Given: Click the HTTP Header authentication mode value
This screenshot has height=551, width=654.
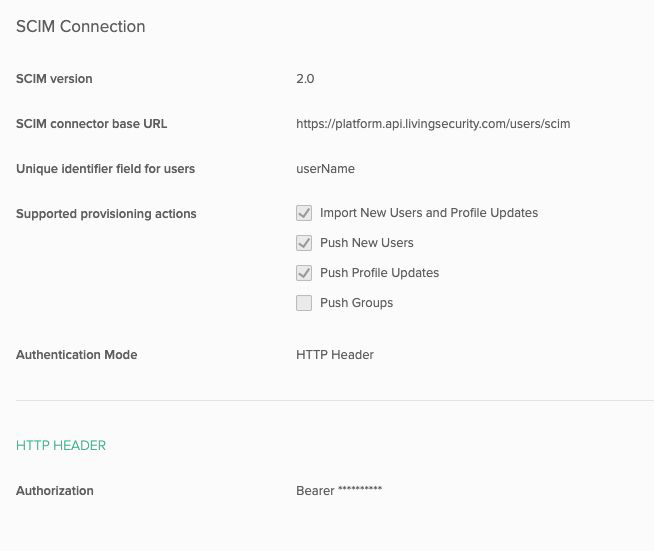Looking at the screenshot, I should [335, 355].
